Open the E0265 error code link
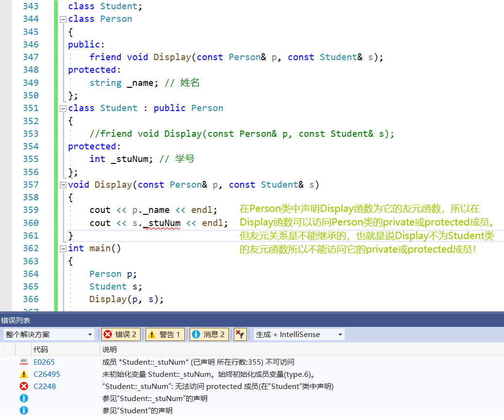Image resolution: width=504 pixels, height=420 pixels. pos(44,362)
